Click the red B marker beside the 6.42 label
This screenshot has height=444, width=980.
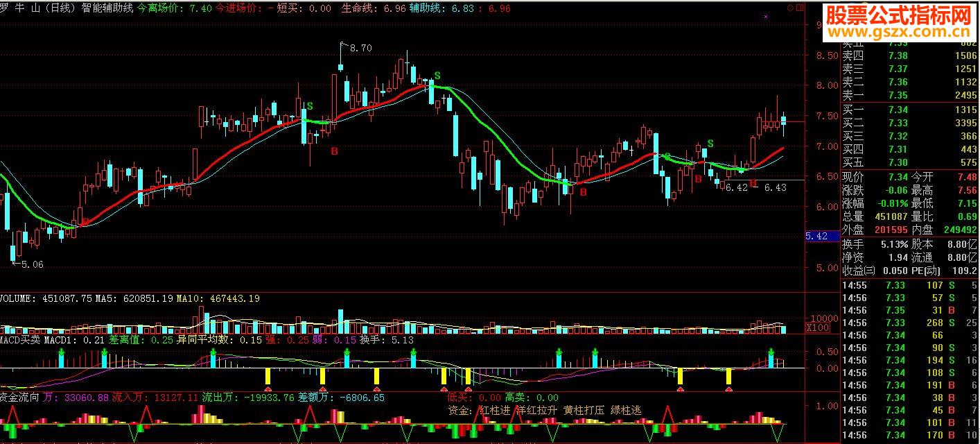(753, 182)
